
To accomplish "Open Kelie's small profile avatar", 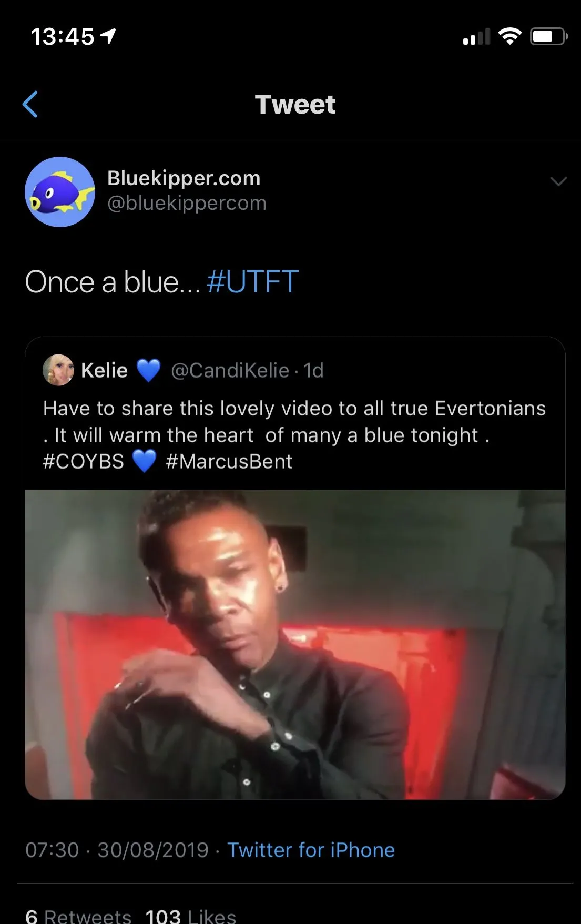I will (x=58, y=370).
